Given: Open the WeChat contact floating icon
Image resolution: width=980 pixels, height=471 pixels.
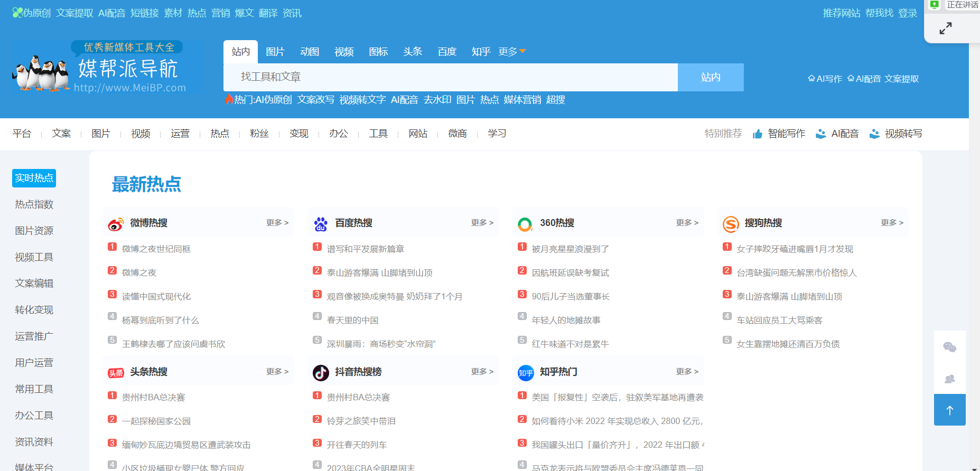Looking at the screenshot, I should pyautogui.click(x=949, y=347).
